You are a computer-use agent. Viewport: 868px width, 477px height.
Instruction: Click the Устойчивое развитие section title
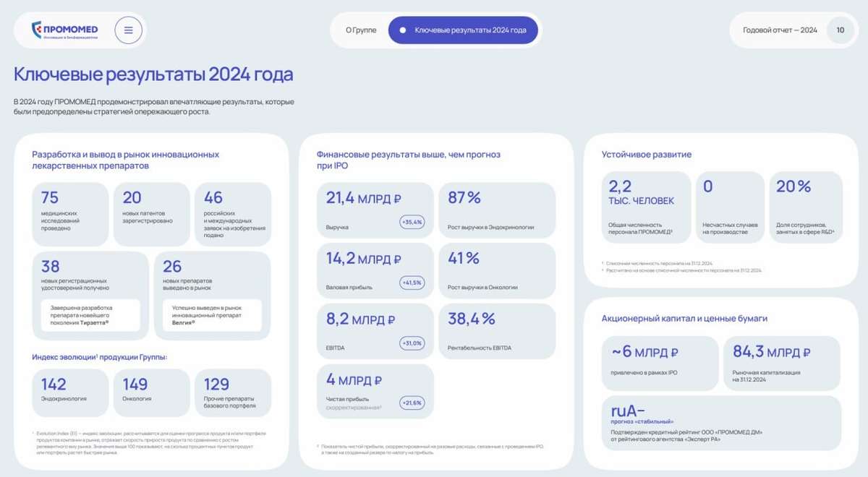647,155
